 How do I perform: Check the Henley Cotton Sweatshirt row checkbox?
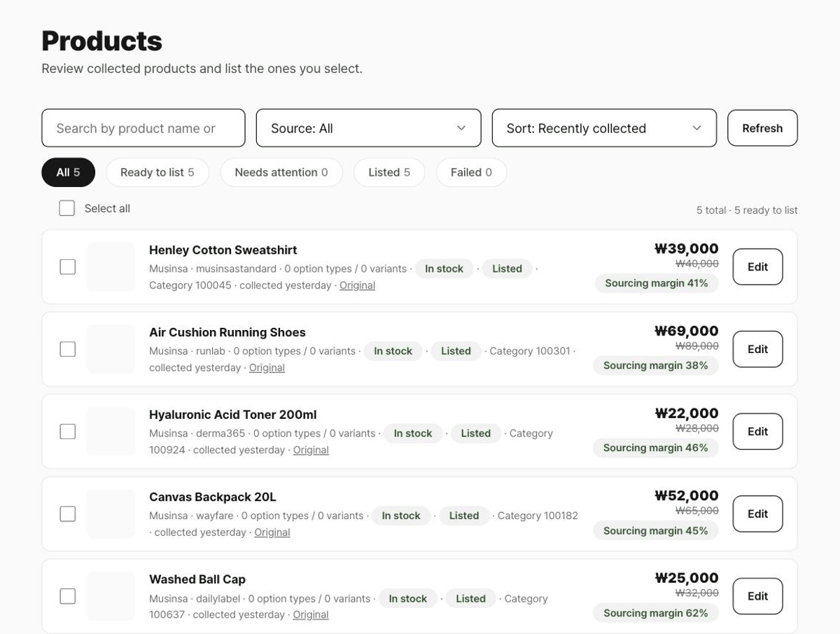click(67, 267)
